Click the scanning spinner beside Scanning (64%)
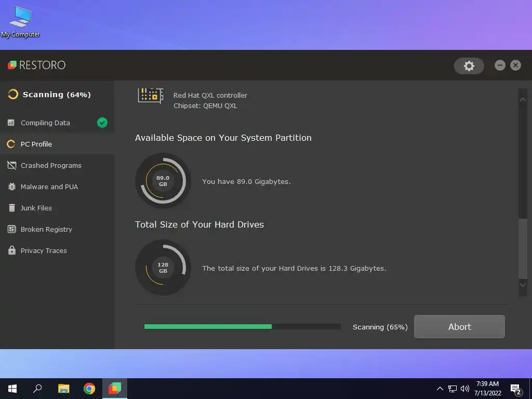The width and height of the screenshot is (532, 399). (13, 95)
